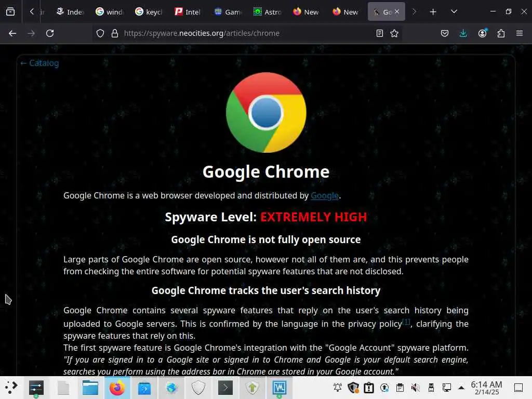
Task: Open the system monitor taskbar icon
Action: (279, 388)
